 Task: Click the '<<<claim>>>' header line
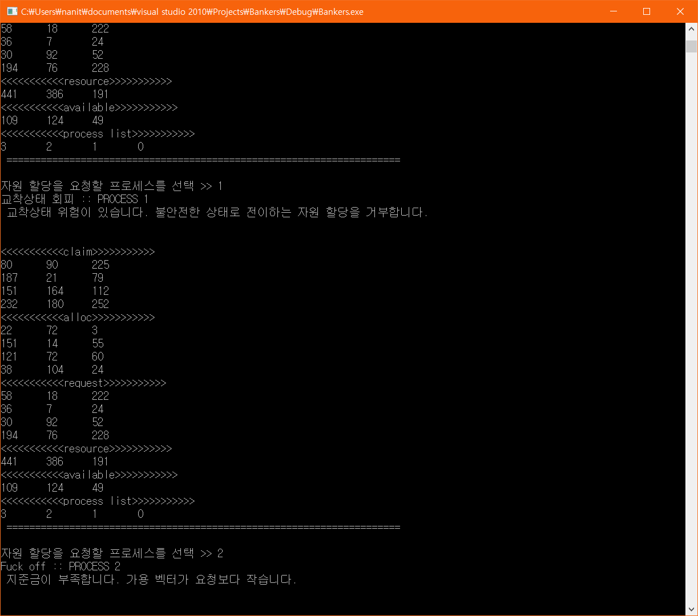tap(78, 252)
